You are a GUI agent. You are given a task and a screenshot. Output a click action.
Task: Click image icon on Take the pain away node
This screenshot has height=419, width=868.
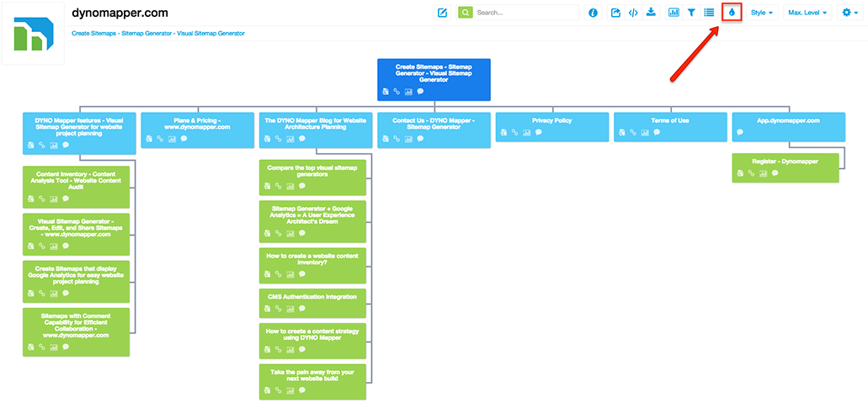point(290,390)
